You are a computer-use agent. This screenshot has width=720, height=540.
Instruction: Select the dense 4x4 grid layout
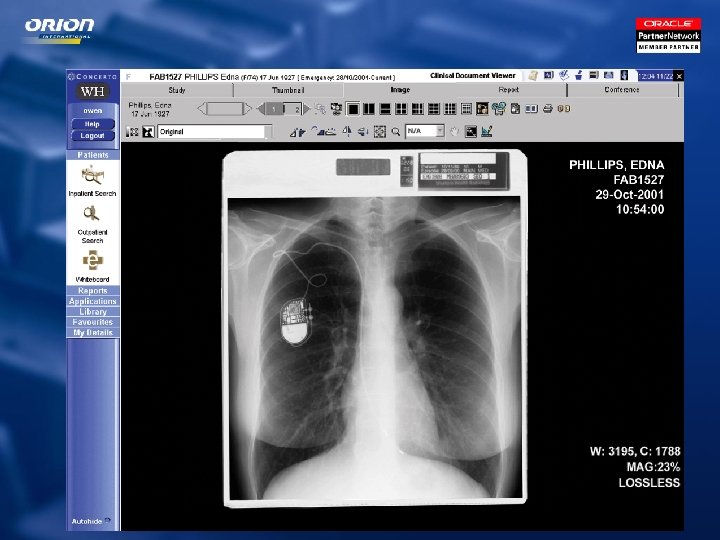(x=466, y=109)
